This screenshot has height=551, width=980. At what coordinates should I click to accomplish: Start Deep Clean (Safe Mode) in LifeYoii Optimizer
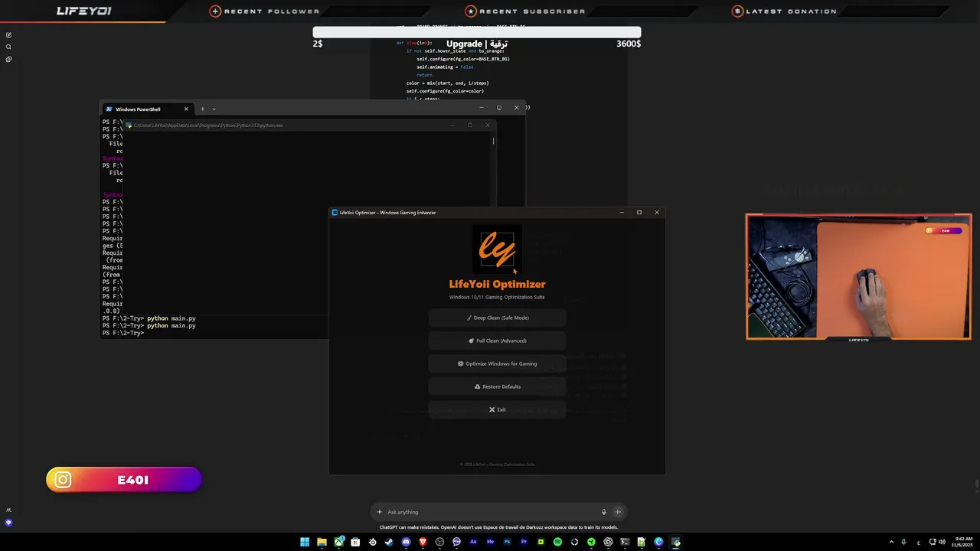pos(497,318)
